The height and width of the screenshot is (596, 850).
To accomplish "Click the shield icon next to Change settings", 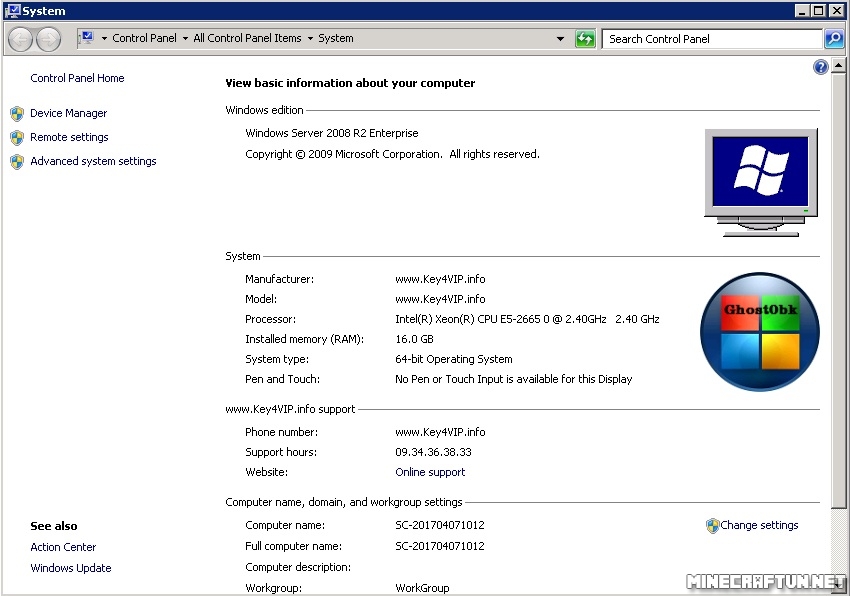I will click(x=712, y=525).
